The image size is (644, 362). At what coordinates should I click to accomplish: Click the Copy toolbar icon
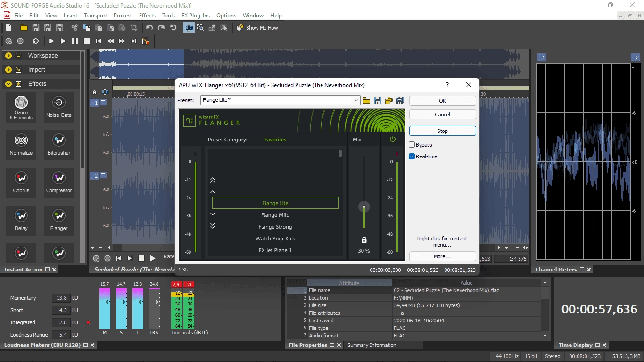click(x=86, y=28)
